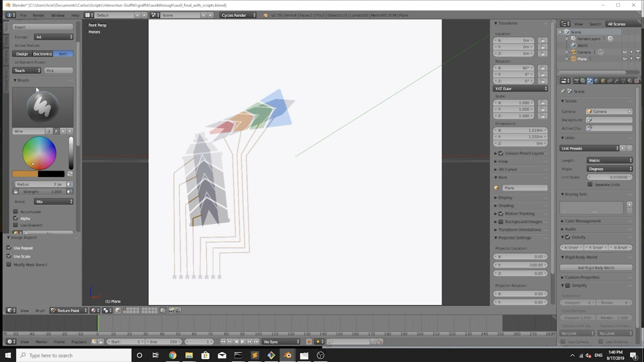This screenshot has width=644, height=362.
Task: Click the Export button
Action: click(x=43, y=27)
